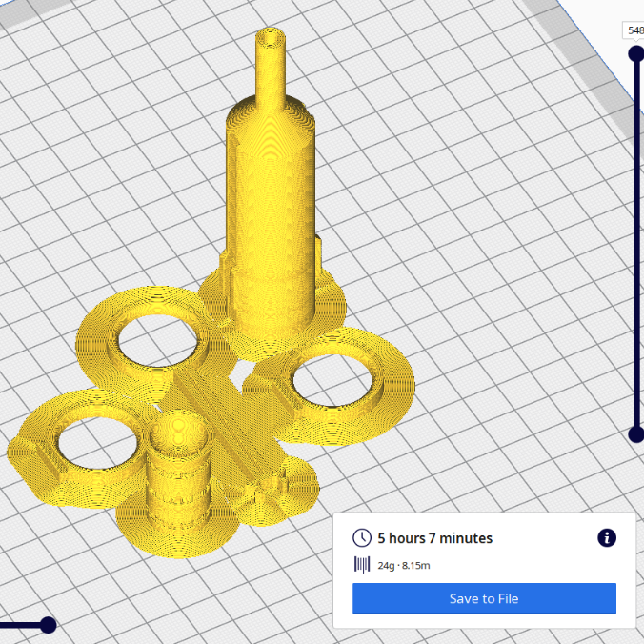Click the layer number field showing 548
Viewport: 644px width, 644px height.
tap(634, 30)
